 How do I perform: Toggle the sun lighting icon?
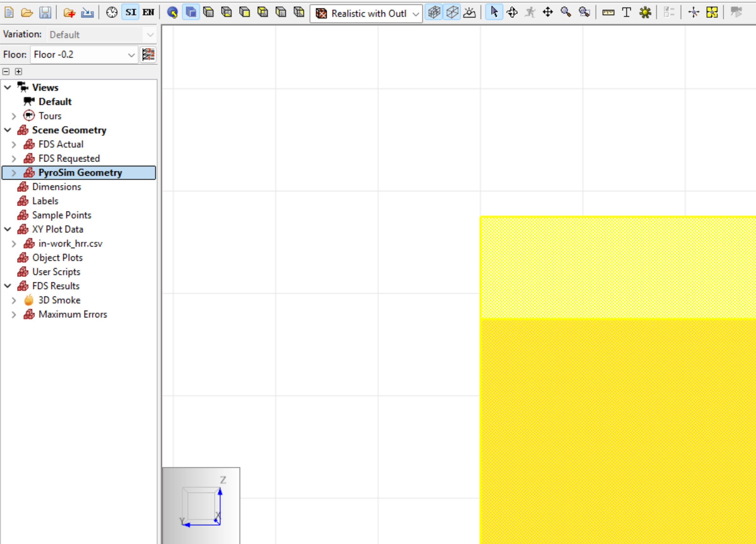pyautogui.click(x=470, y=13)
